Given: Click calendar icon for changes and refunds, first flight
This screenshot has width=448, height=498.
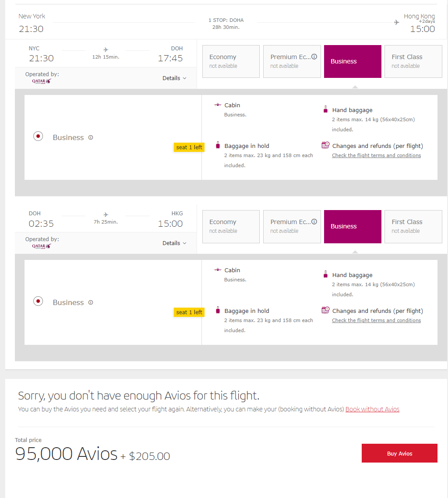Looking at the screenshot, I should 325,145.
